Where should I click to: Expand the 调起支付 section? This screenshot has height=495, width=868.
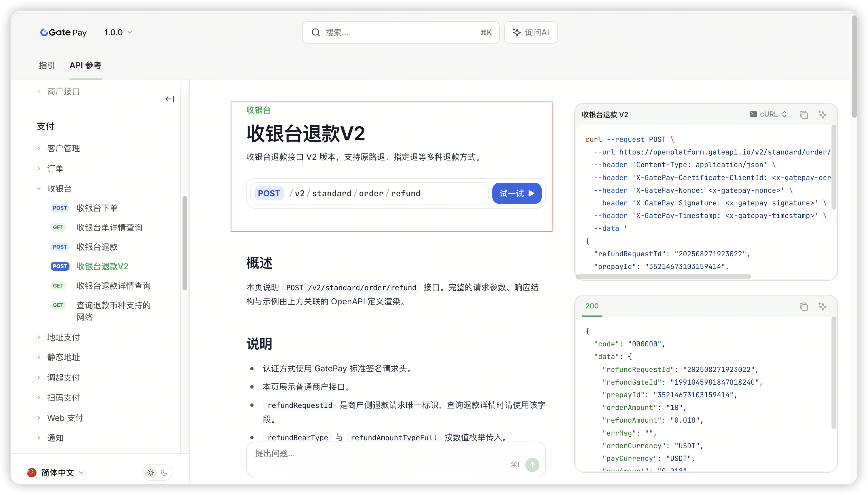(x=59, y=378)
